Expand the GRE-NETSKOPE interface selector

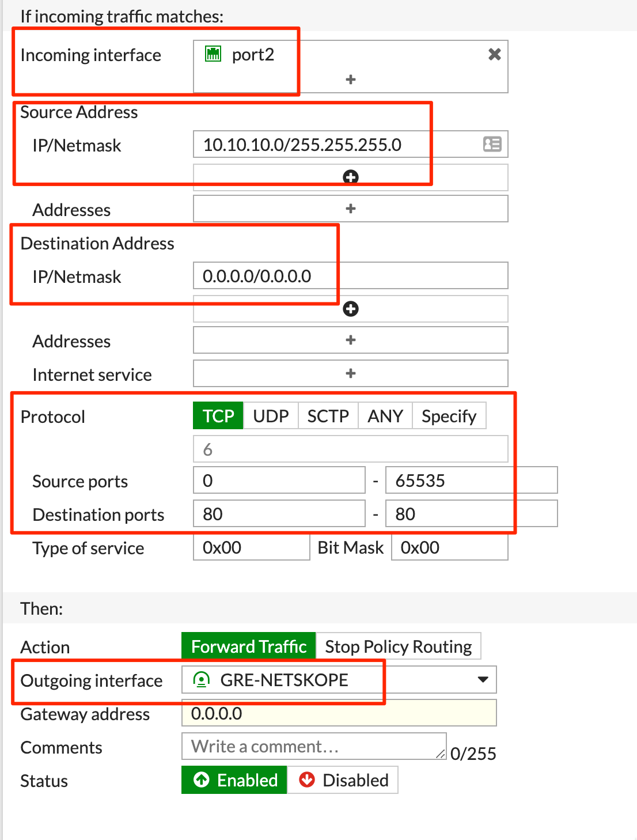(x=482, y=680)
